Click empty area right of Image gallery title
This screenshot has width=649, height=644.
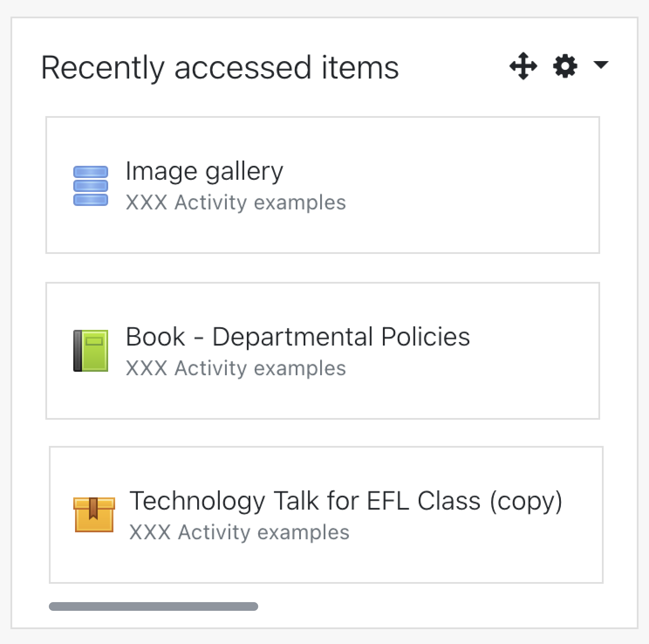(441, 171)
